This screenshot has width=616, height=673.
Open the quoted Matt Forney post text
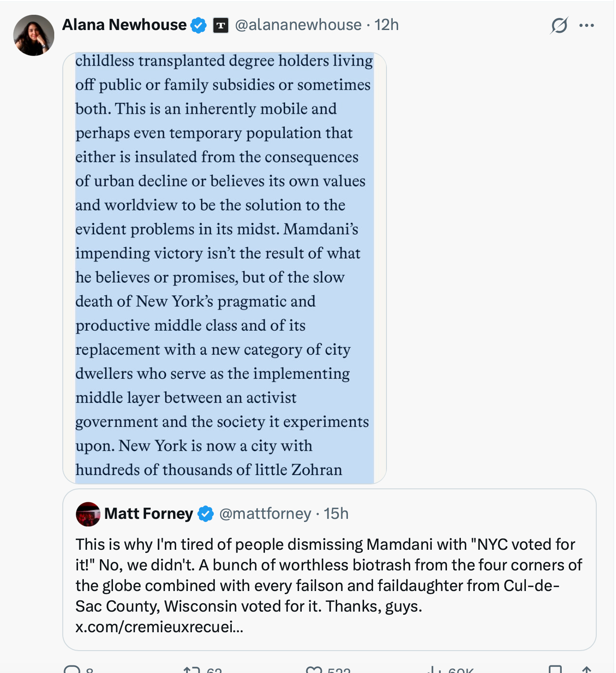click(329, 575)
